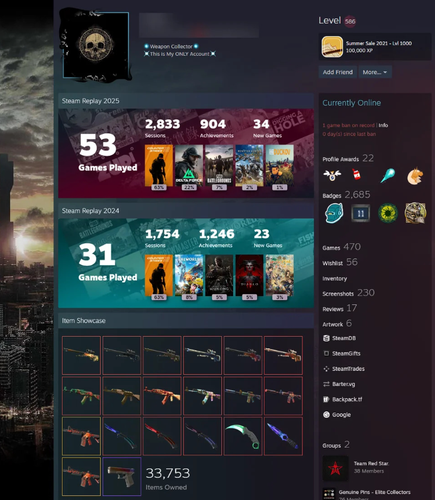The width and height of the screenshot is (435, 500).
Task: View the Screenshots 230 page
Action: (349, 293)
